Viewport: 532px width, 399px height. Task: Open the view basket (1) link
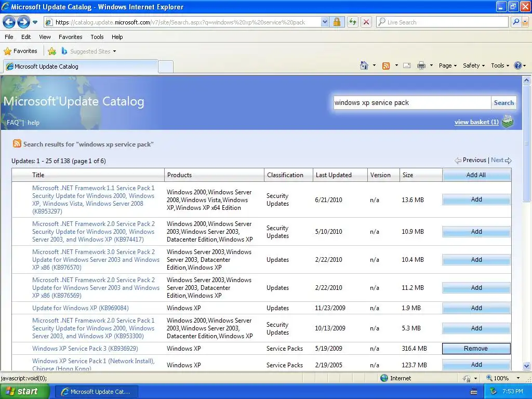476,122
